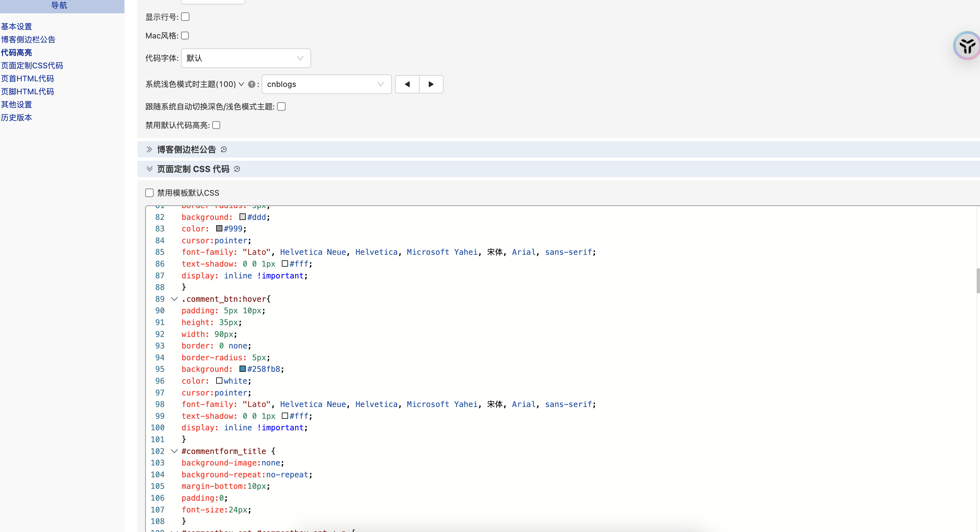Click the #258fb8 color swatch on line 95

click(x=242, y=369)
